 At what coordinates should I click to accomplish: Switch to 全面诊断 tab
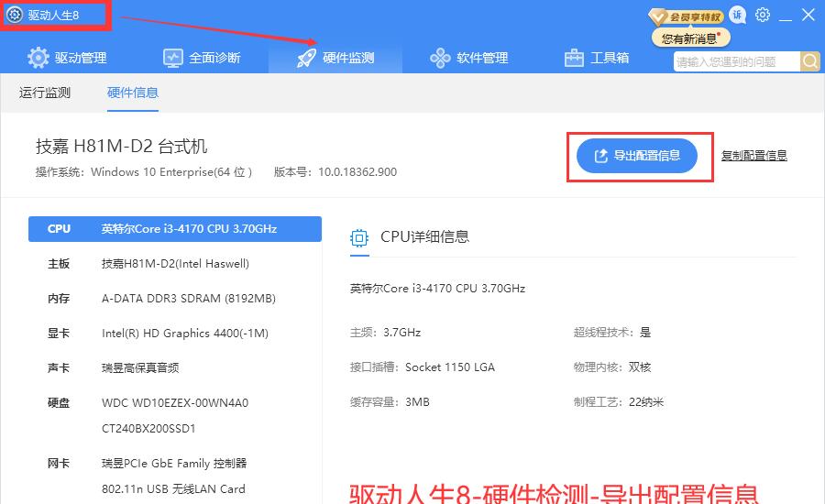(202, 58)
